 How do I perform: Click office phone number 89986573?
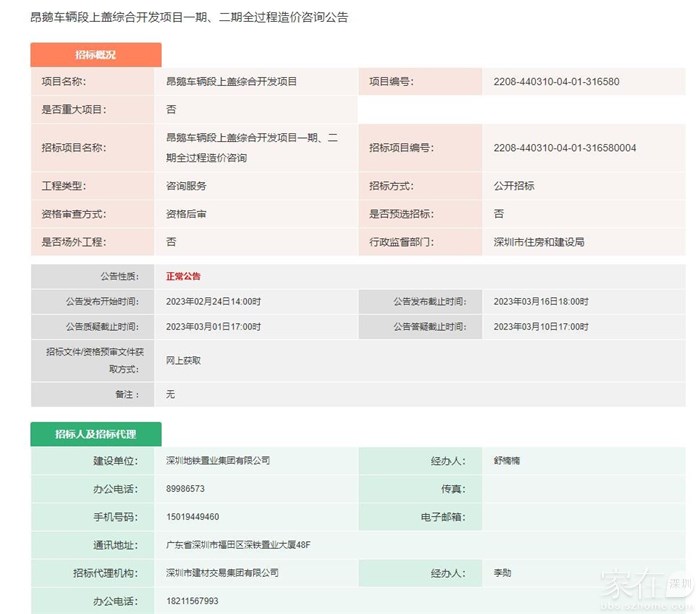click(185, 489)
